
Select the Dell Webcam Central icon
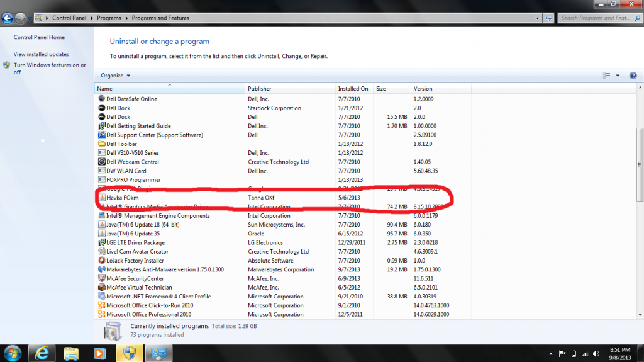pyautogui.click(x=101, y=162)
